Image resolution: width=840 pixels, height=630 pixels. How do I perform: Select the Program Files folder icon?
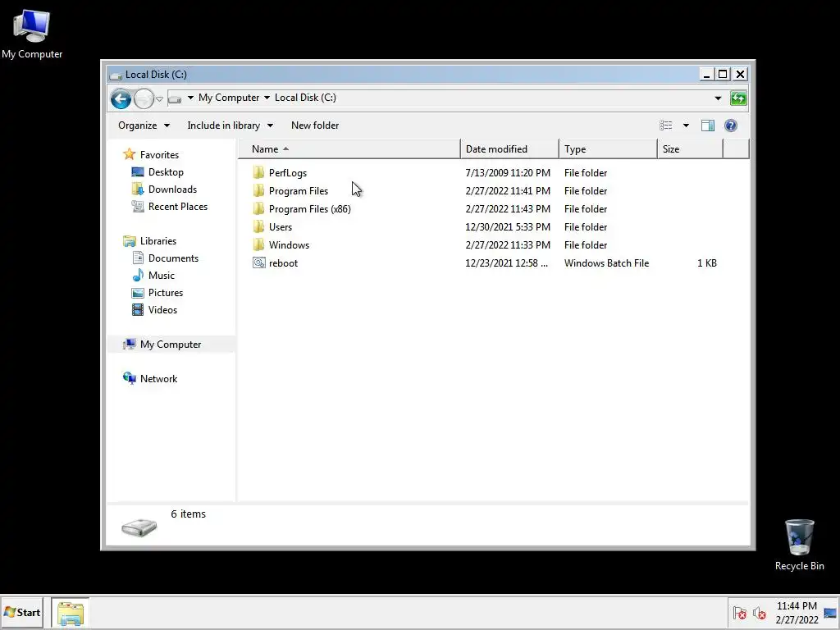coord(258,190)
